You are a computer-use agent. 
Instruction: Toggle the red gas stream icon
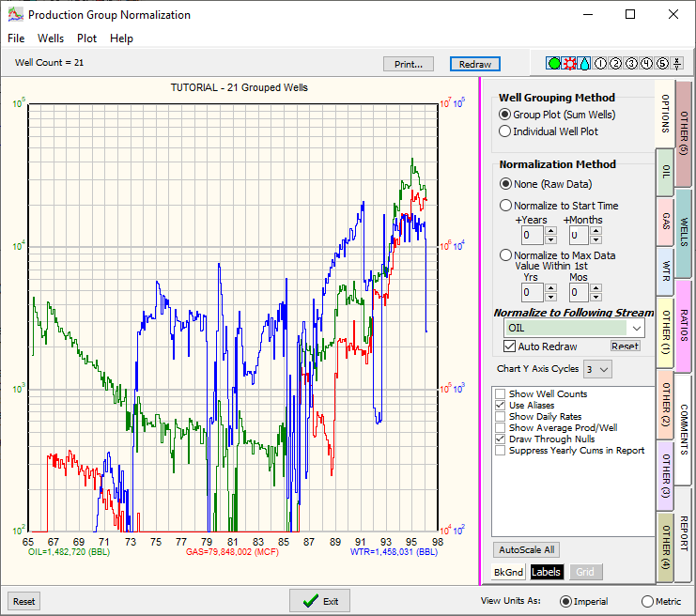point(569,64)
